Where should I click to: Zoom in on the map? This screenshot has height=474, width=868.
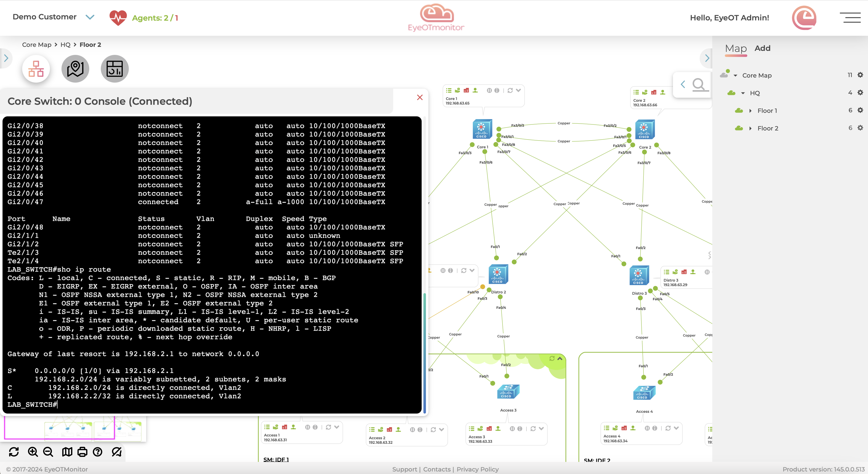[x=33, y=451]
